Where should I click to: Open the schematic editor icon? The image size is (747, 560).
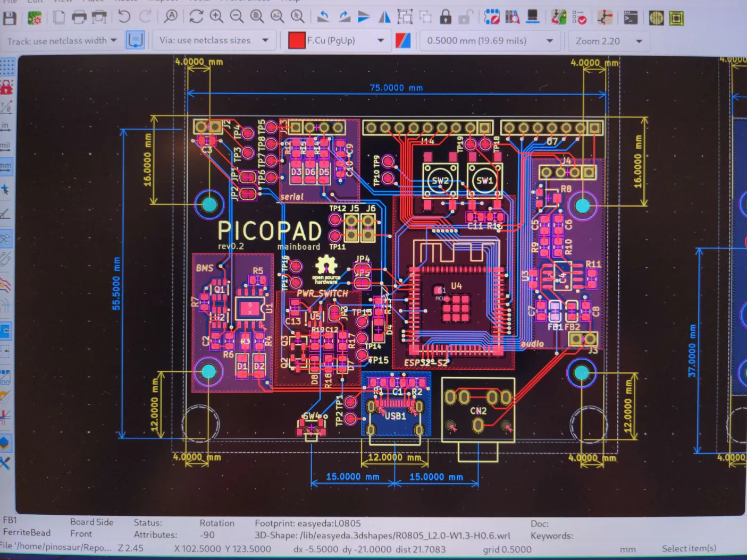coord(605,18)
